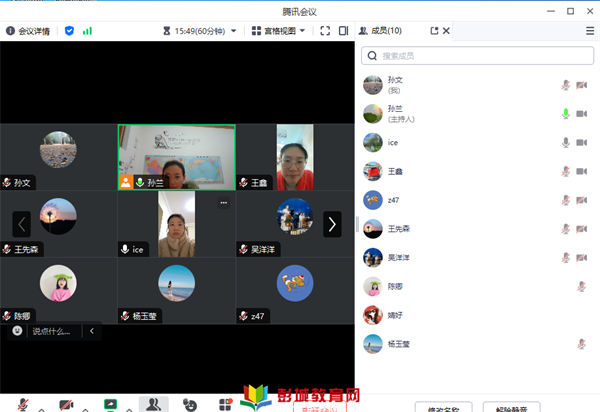Click z47's camera-off icon in member list

coord(582,200)
